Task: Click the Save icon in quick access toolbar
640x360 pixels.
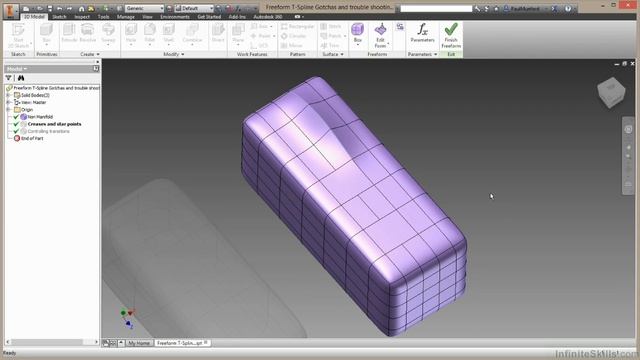Action: click(50, 9)
